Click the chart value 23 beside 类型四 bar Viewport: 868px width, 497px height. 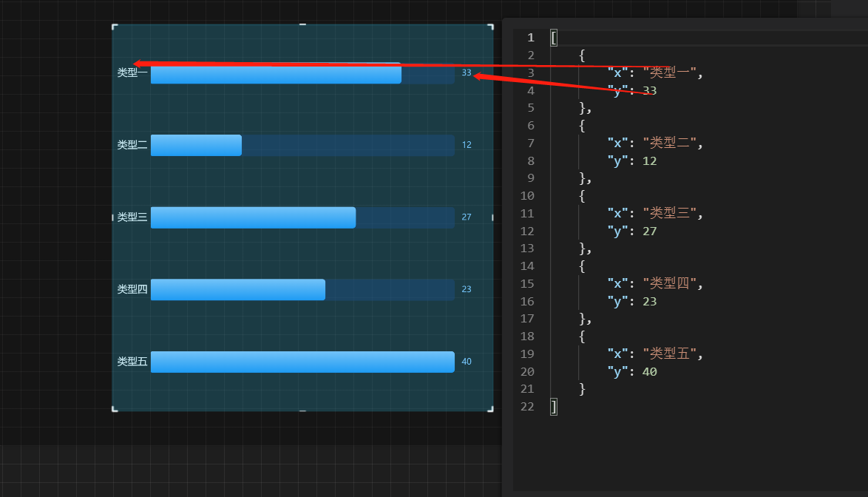(x=467, y=289)
